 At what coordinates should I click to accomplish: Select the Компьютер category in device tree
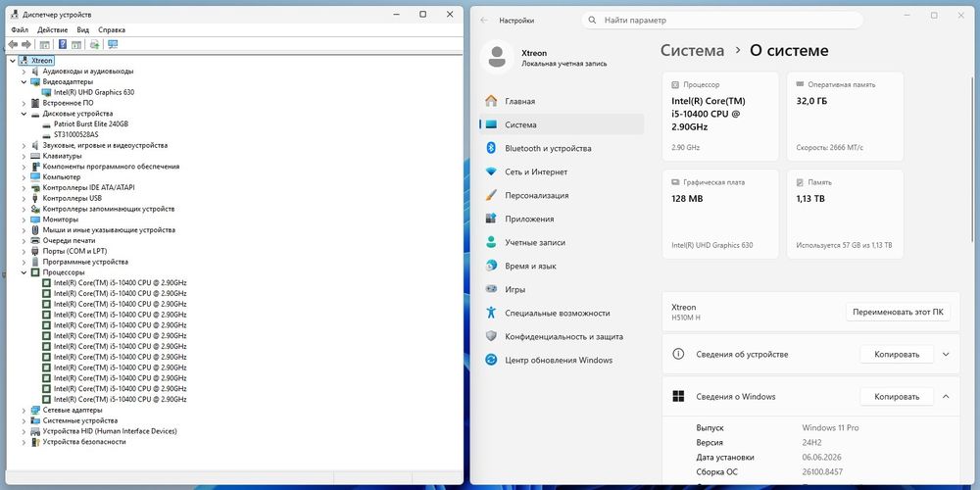coord(61,176)
